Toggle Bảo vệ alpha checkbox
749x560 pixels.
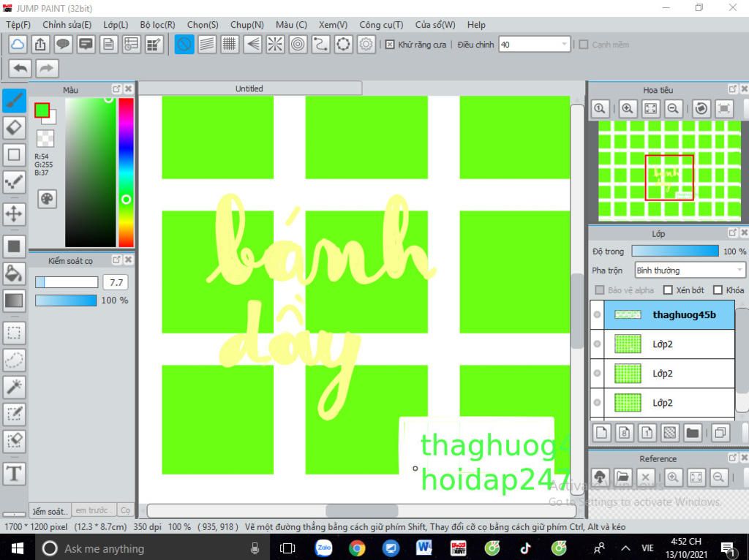600,290
